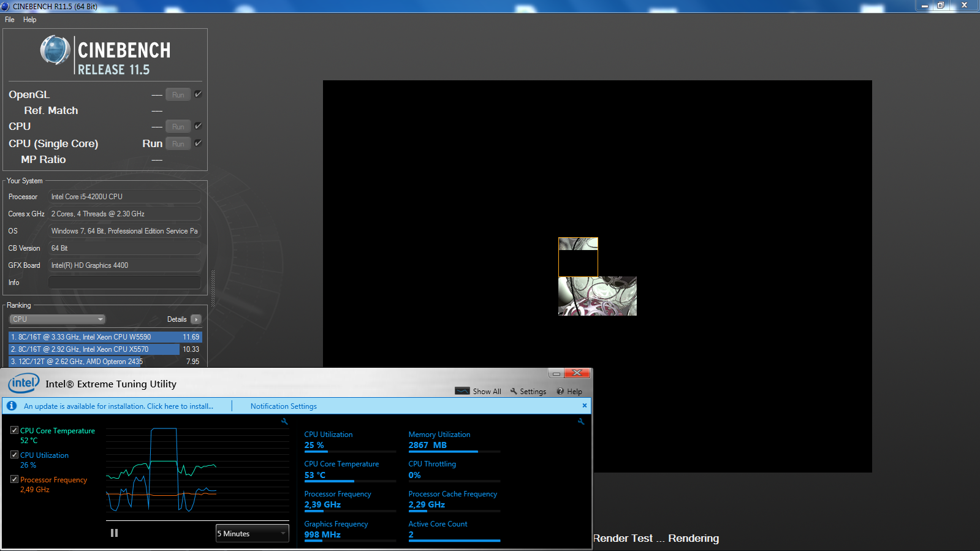980x551 pixels.
Task: Close the Intel XTU window
Action: pyautogui.click(x=577, y=373)
